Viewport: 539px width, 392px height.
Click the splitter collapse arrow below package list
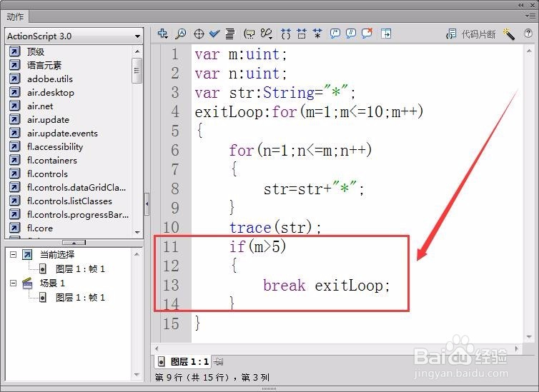[74, 243]
